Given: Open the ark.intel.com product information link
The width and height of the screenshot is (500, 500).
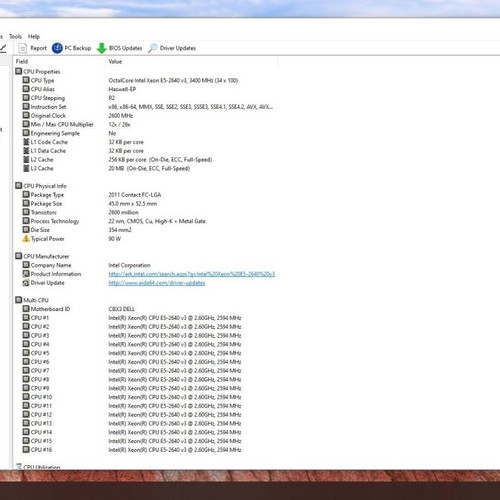Looking at the screenshot, I should (192, 274).
